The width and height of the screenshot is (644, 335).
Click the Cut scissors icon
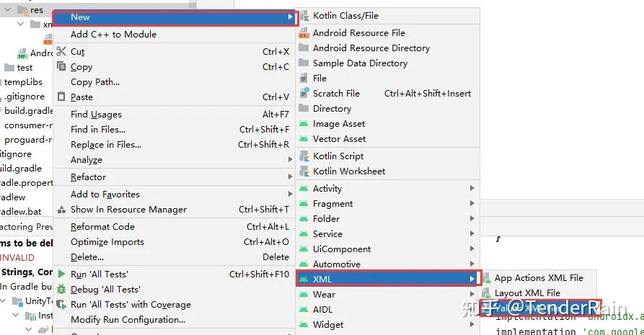pyautogui.click(x=61, y=52)
